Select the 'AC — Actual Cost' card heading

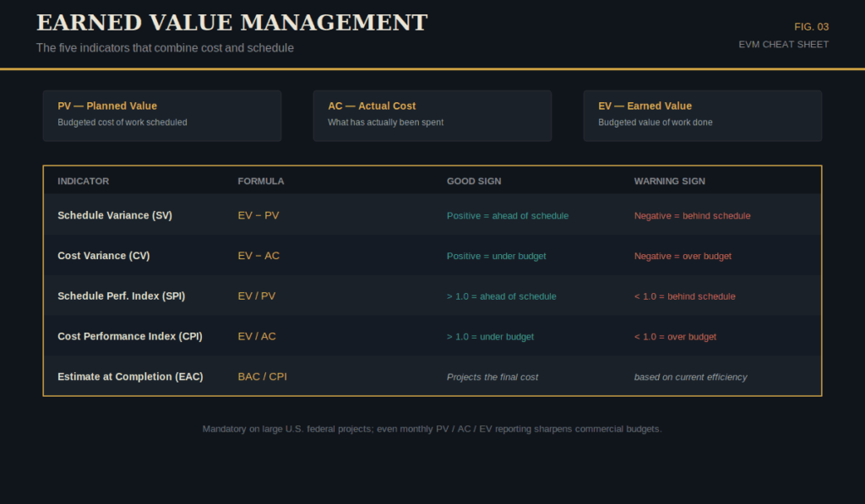(372, 106)
